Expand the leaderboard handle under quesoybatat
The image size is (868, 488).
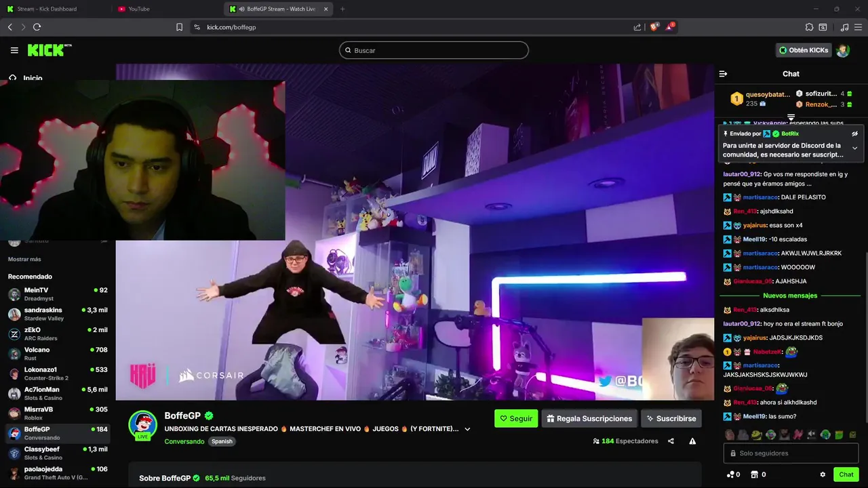tap(791, 118)
